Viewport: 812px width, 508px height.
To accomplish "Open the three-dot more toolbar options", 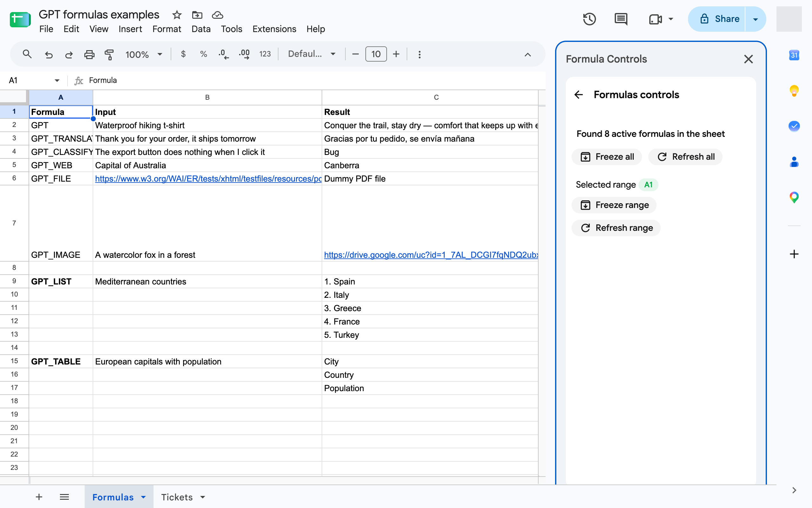I will point(419,54).
